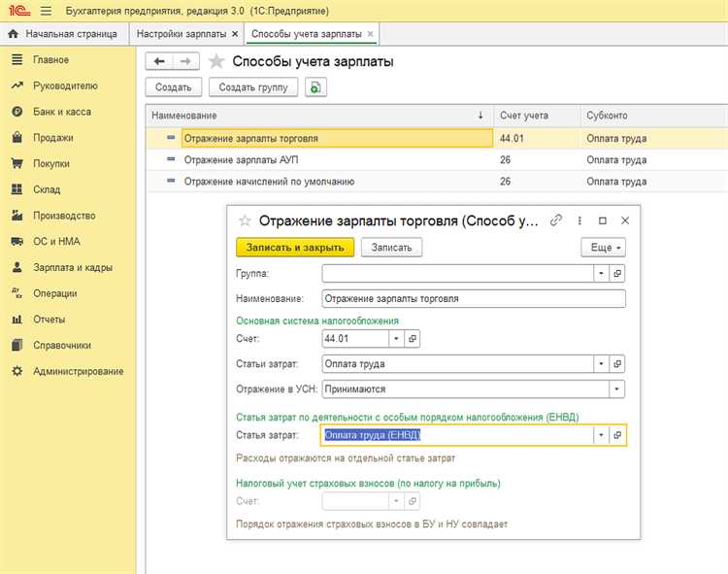728x574 pixels.
Task: Switch to the Настройки зарплаты tab
Action: coord(182,34)
